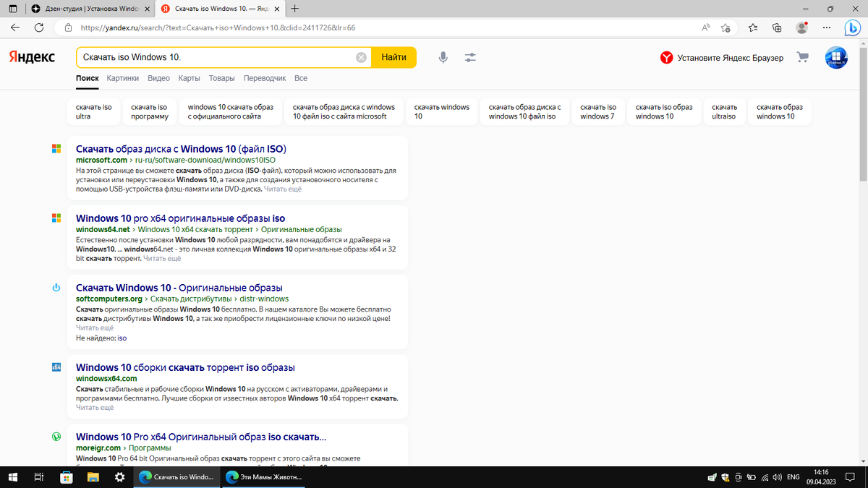Switch to Карты search category
The image size is (868, 488).
pos(190,78)
